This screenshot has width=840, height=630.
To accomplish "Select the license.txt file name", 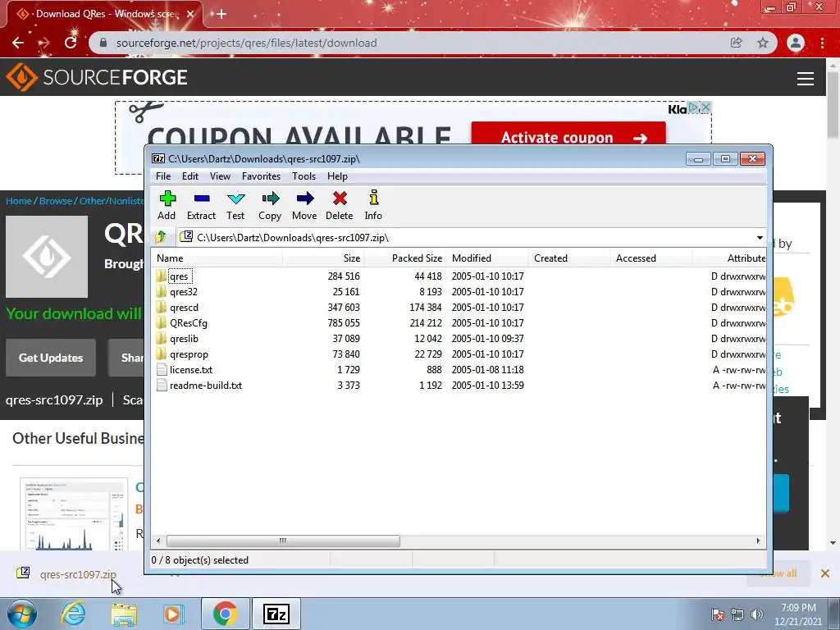I will coord(191,370).
